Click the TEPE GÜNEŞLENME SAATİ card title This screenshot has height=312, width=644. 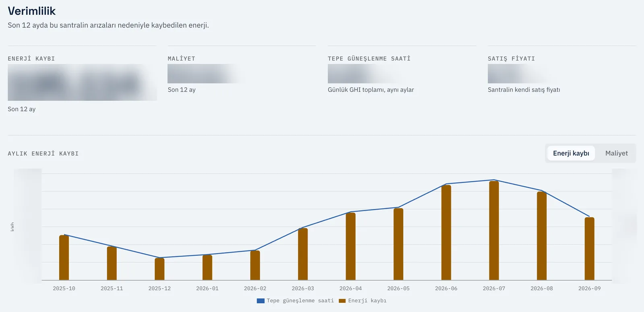(x=369, y=59)
